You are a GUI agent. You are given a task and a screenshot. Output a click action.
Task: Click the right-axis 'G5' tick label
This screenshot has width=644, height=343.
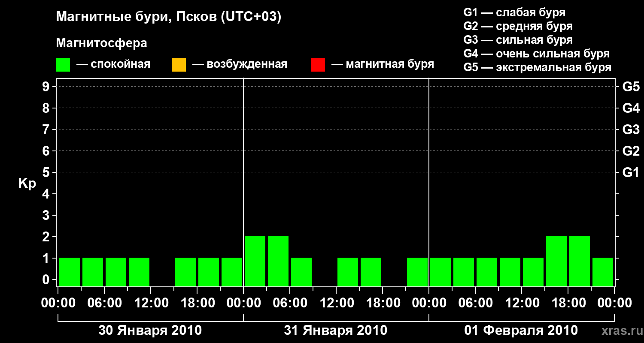coord(631,87)
